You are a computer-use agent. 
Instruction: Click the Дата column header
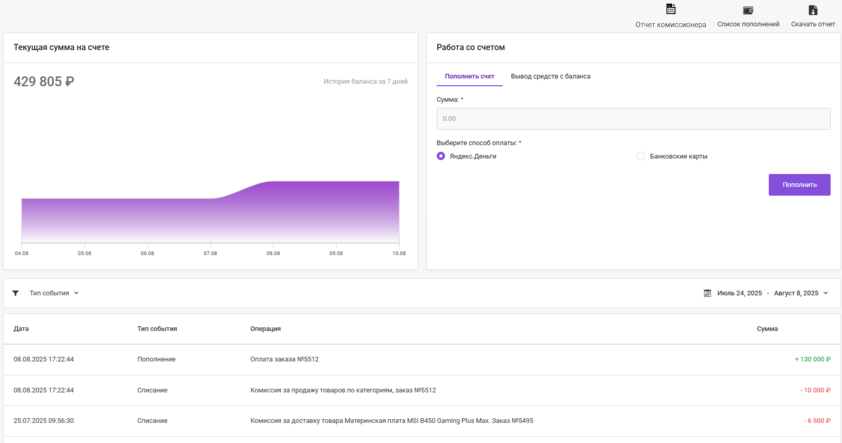click(21, 328)
